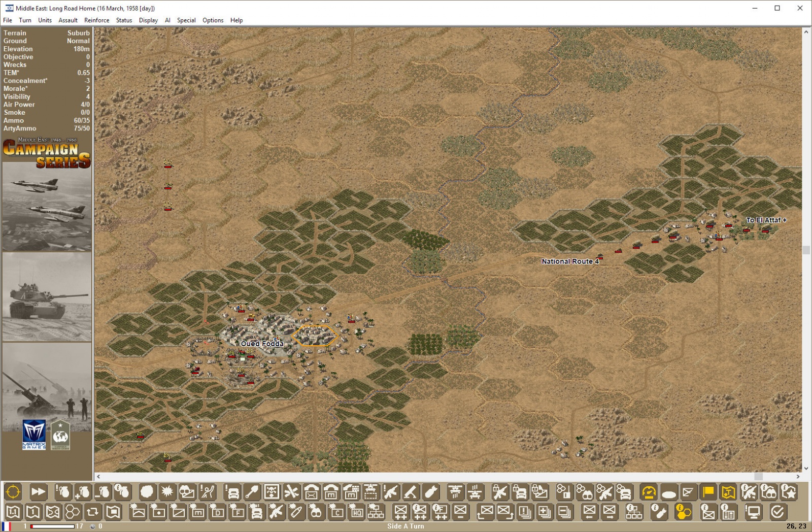The image size is (812, 532).
Task: Click the HQ organization chart icon
Action: click(x=376, y=513)
